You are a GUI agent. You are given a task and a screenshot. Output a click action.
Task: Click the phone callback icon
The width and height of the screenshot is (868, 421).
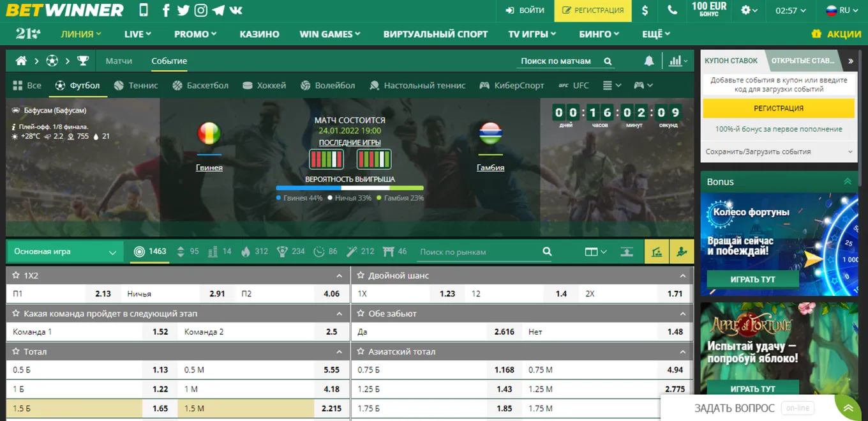[x=672, y=10]
